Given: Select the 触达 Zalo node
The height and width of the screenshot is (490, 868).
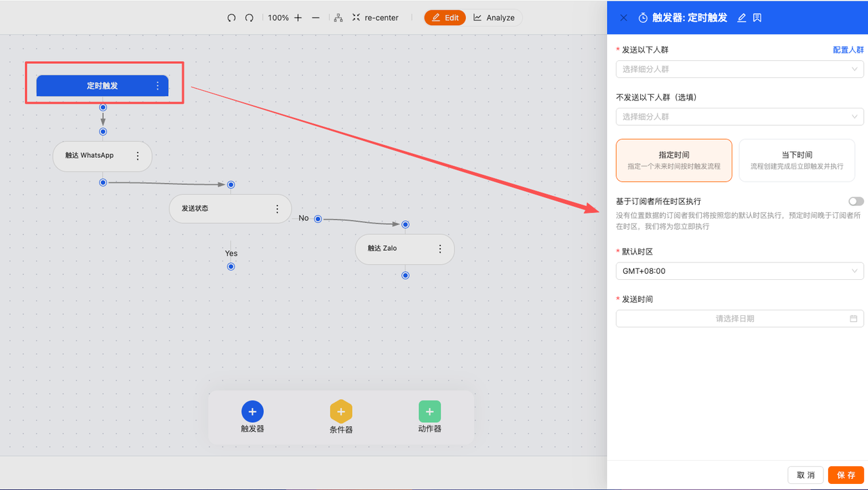Looking at the screenshot, I should [x=405, y=249].
